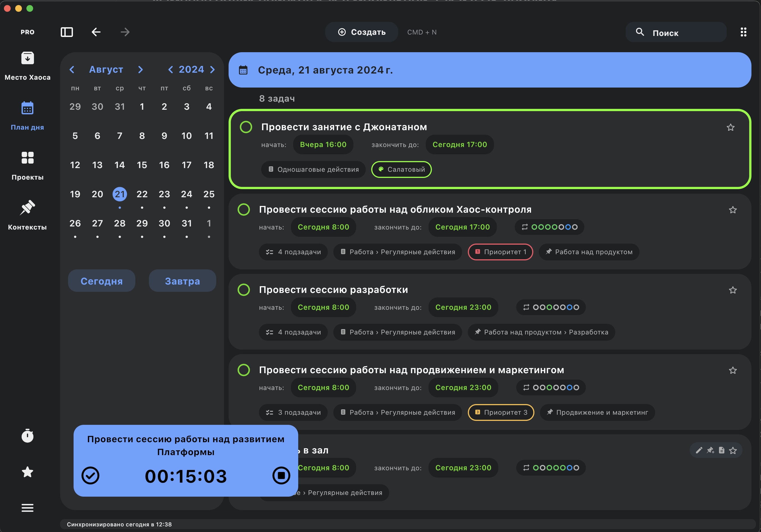Screen dimensions: 761x532
Task: Mark timer task as done checkmark
Action: pyautogui.click(x=90, y=476)
